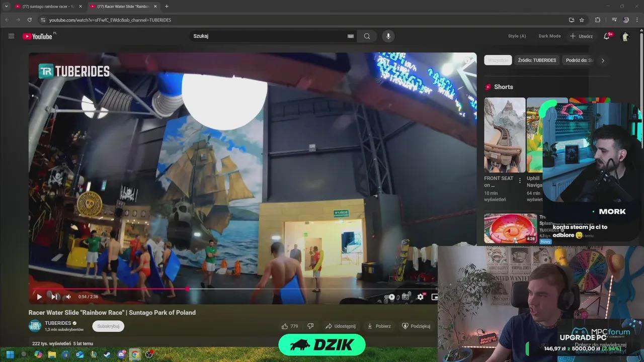Open the YouTube account avatar menu

coord(625,36)
